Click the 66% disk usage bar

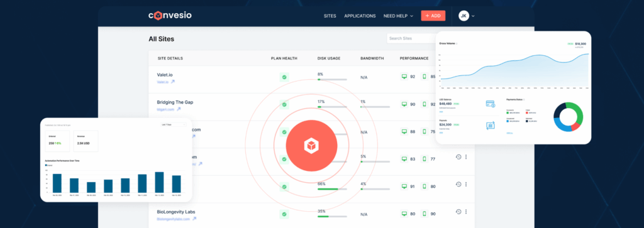point(332,189)
